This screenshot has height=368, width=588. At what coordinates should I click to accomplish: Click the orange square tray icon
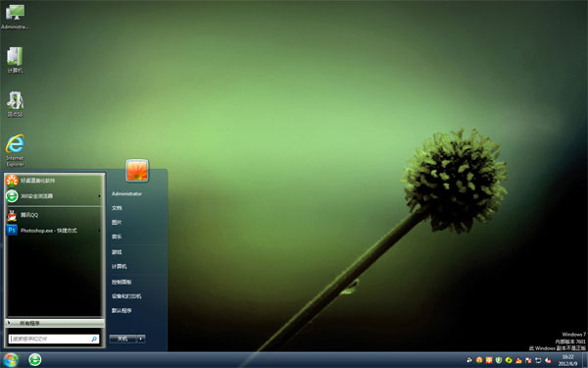[489, 360]
